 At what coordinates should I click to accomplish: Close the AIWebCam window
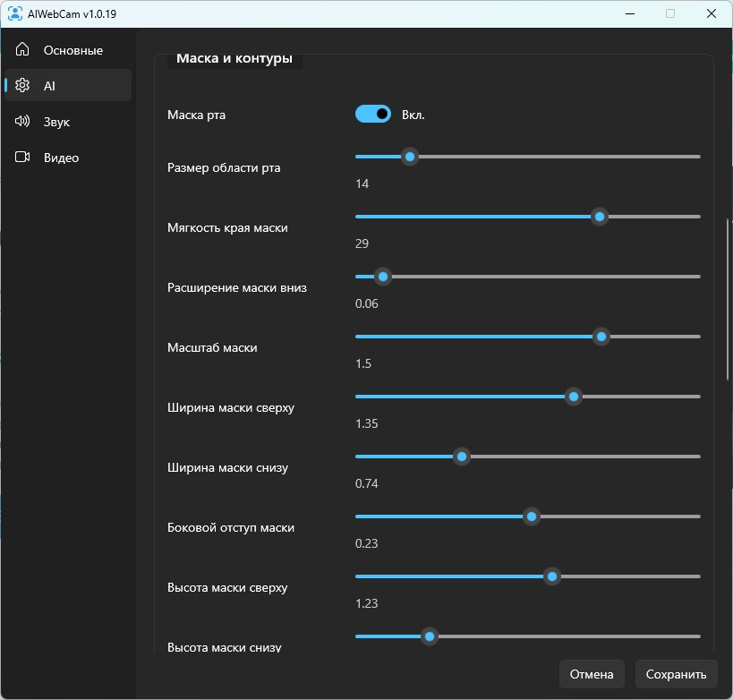pyautogui.click(x=711, y=13)
